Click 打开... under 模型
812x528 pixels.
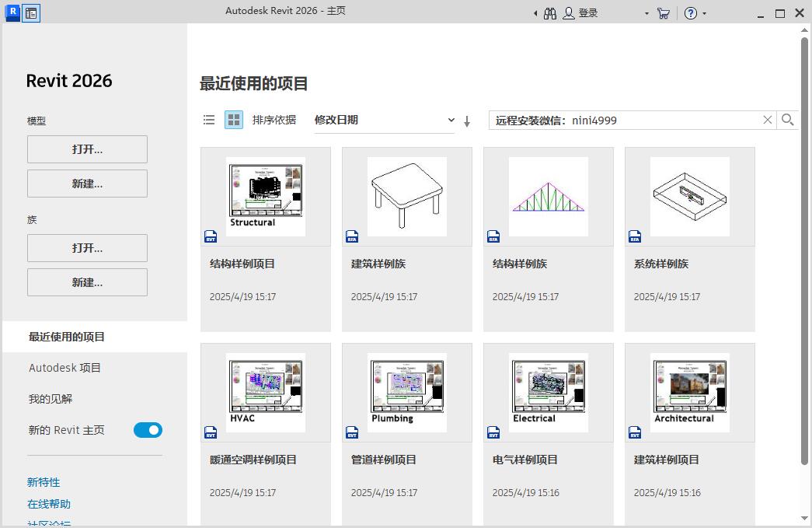coord(87,149)
